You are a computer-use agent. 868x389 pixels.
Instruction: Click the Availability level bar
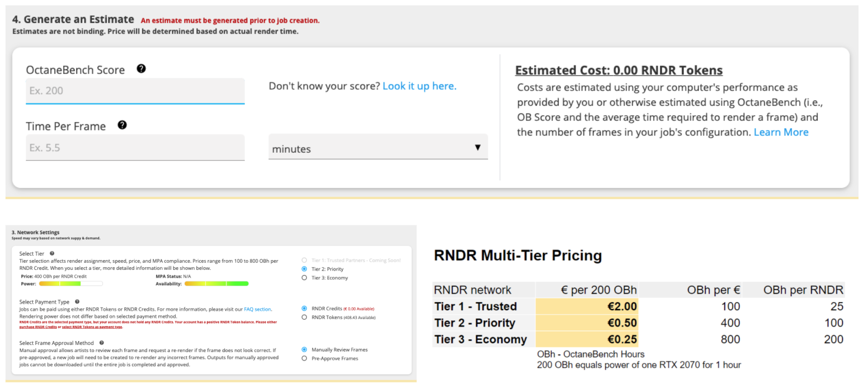pyautogui.click(x=217, y=284)
